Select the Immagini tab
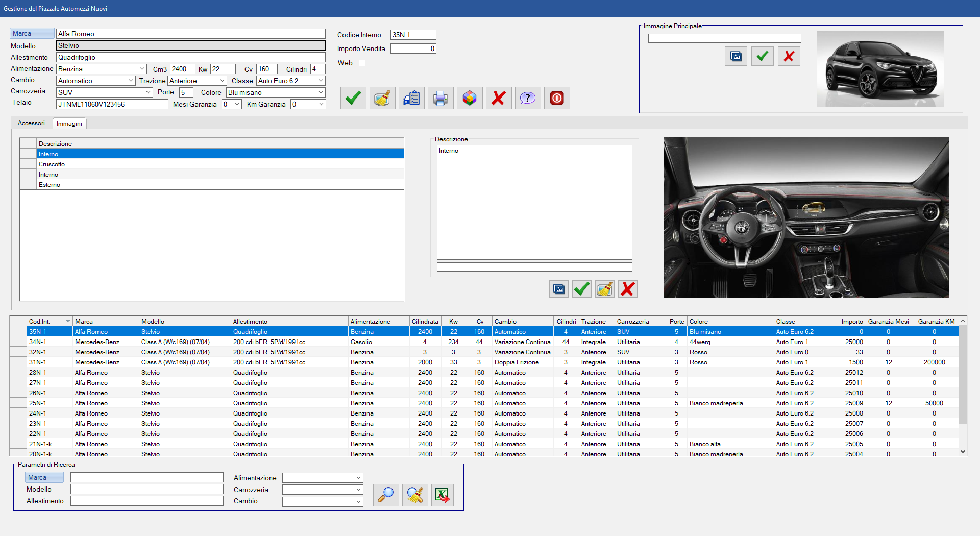This screenshot has height=536, width=980. click(x=69, y=124)
